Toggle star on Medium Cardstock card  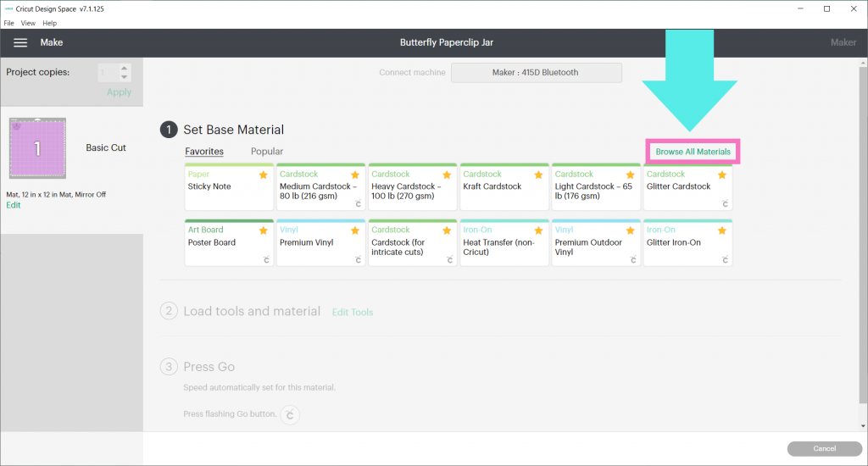pyautogui.click(x=355, y=175)
